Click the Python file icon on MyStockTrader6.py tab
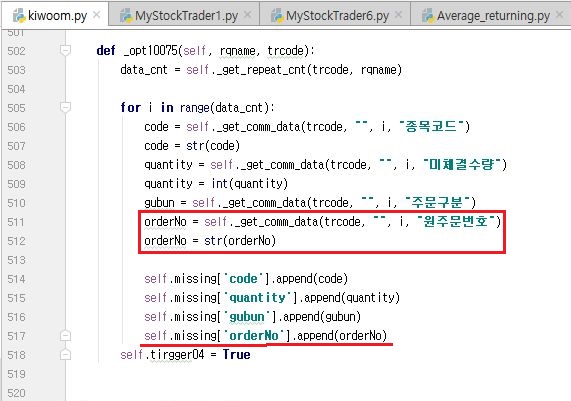 pos(277,16)
